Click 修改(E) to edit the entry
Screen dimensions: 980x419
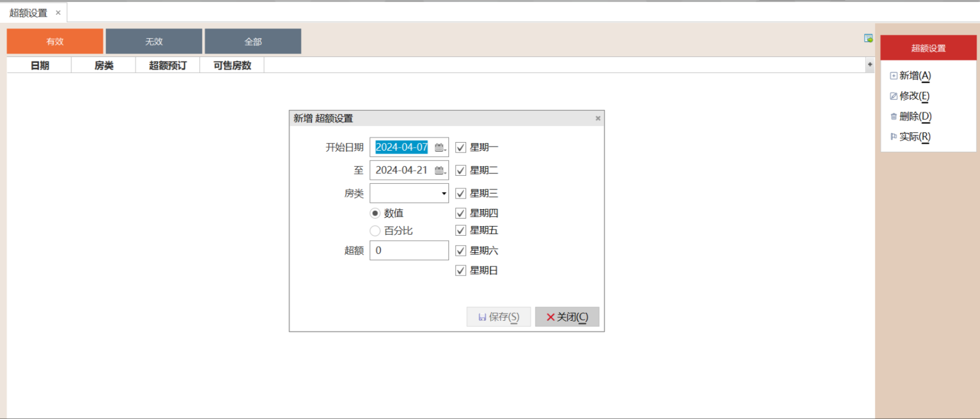(x=914, y=96)
